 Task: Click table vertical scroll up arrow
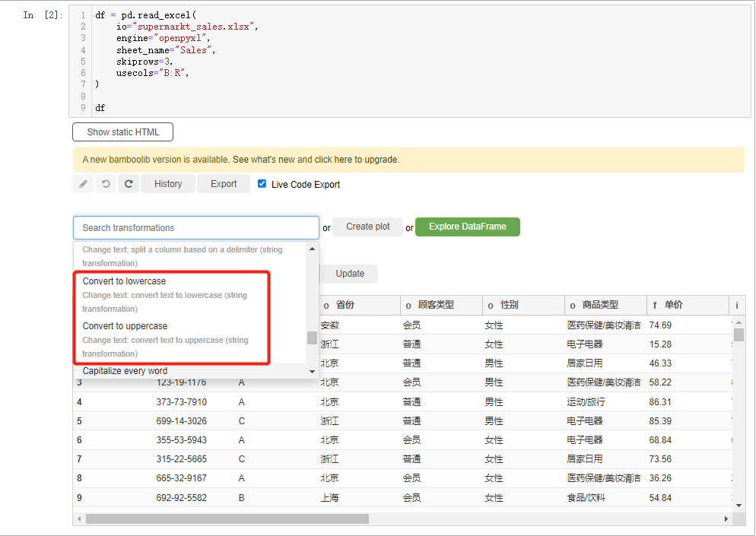[x=739, y=322]
